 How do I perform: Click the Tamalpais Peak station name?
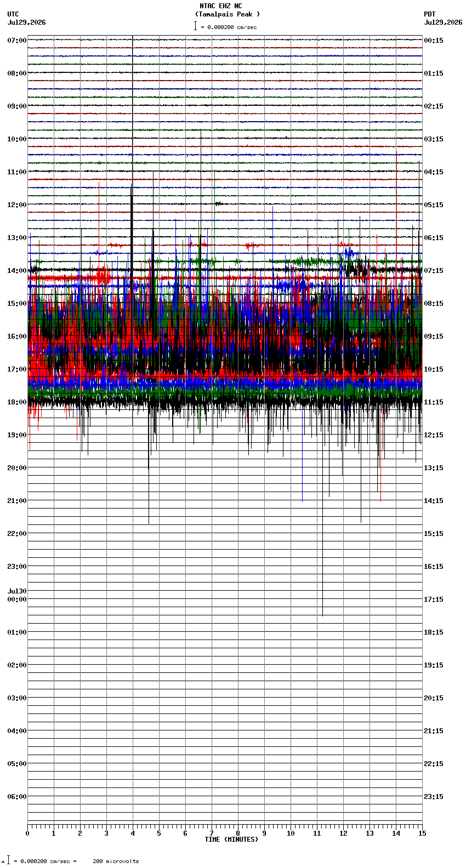pos(228,14)
